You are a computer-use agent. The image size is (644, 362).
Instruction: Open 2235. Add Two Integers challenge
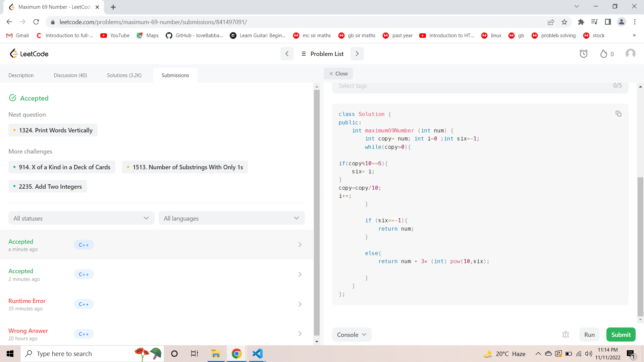(x=48, y=186)
